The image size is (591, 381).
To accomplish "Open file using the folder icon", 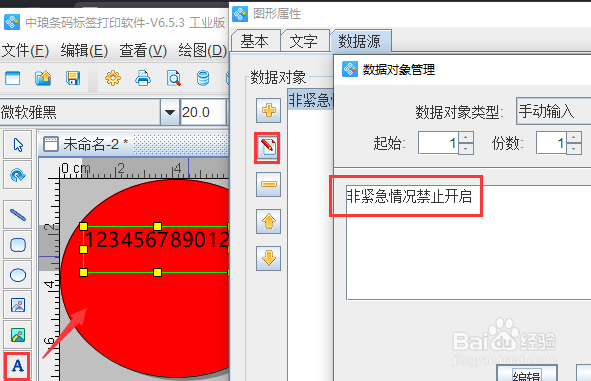I will [43, 78].
